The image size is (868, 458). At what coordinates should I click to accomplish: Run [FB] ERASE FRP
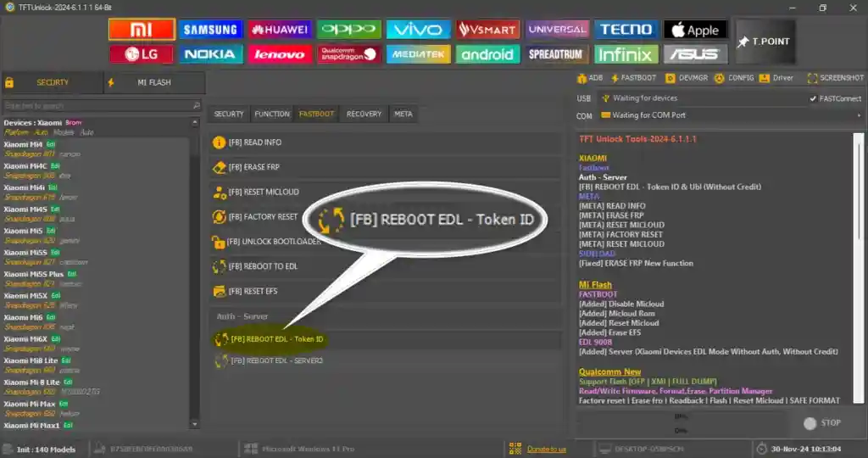click(386, 167)
